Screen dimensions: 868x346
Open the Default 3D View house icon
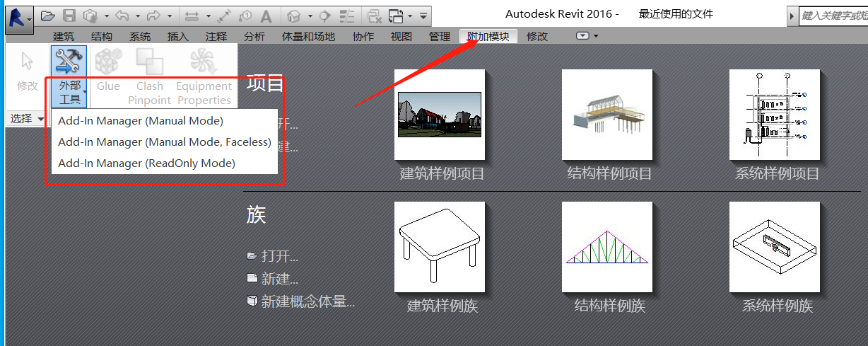[x=294, y=16]
